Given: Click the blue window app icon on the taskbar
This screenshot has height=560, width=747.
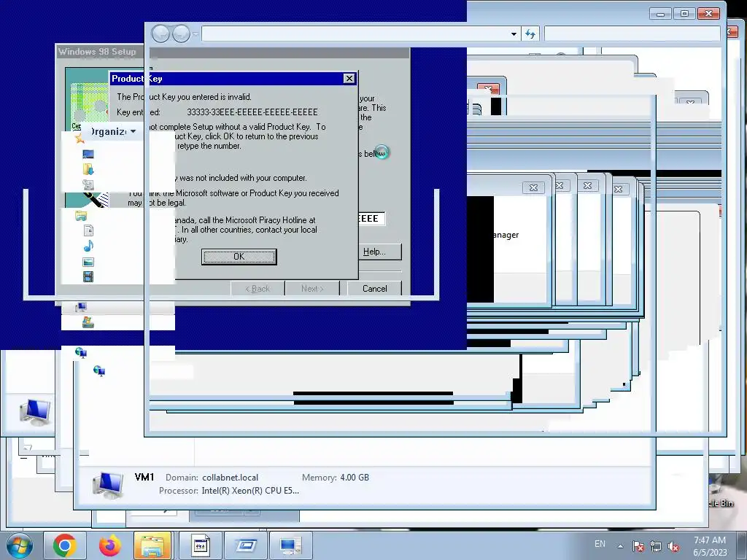Looking at the screenshot, I should tap(245, 545).
